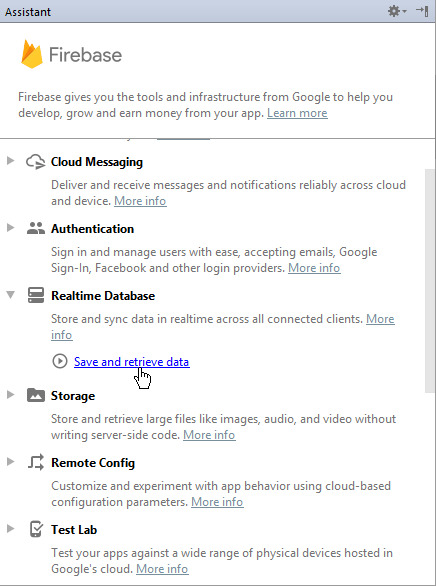Open the Assistant panel gear settings

[396, 11]
